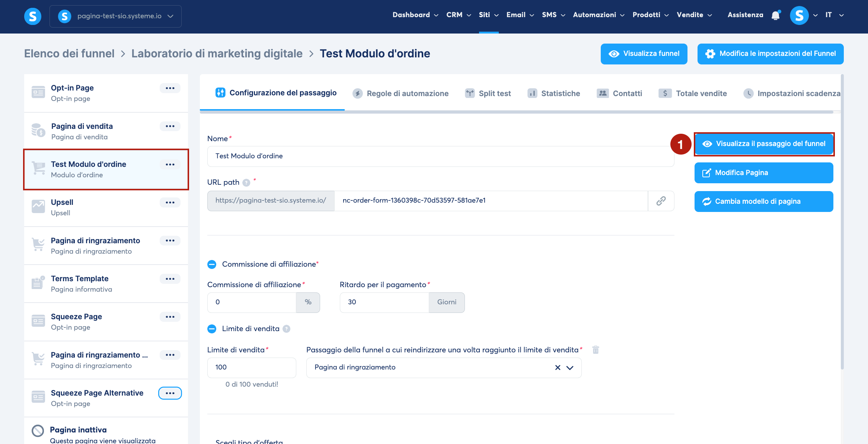The width and height of the screenshot is (868, 444).
Task: Select Terms Template step in sidebar
Action: click(x=106, y=284)
